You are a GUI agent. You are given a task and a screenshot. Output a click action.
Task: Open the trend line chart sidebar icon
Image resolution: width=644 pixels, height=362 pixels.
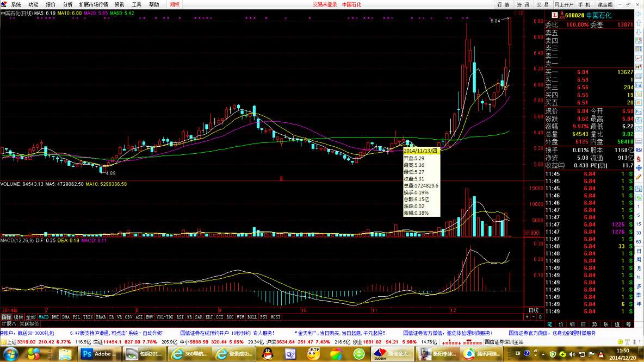click(x=639, y=59)
